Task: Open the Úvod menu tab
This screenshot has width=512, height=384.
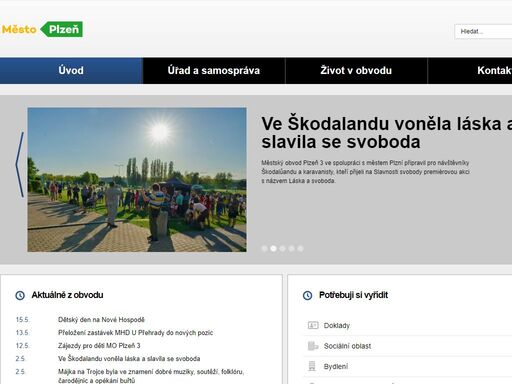Action: pyautogui.click(x=71, y=71)
